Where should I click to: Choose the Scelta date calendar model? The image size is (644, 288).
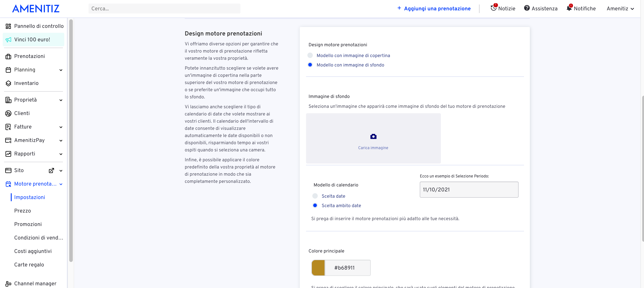tap(315, 196)
